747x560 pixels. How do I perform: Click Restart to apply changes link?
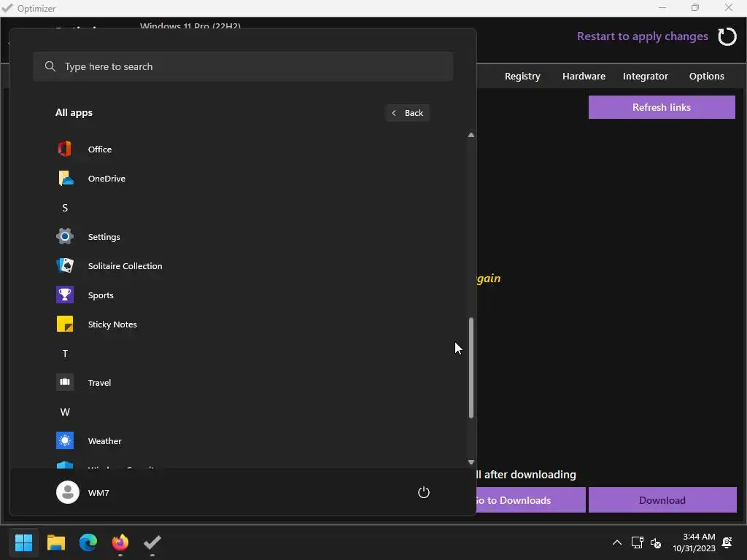(642, 36)
